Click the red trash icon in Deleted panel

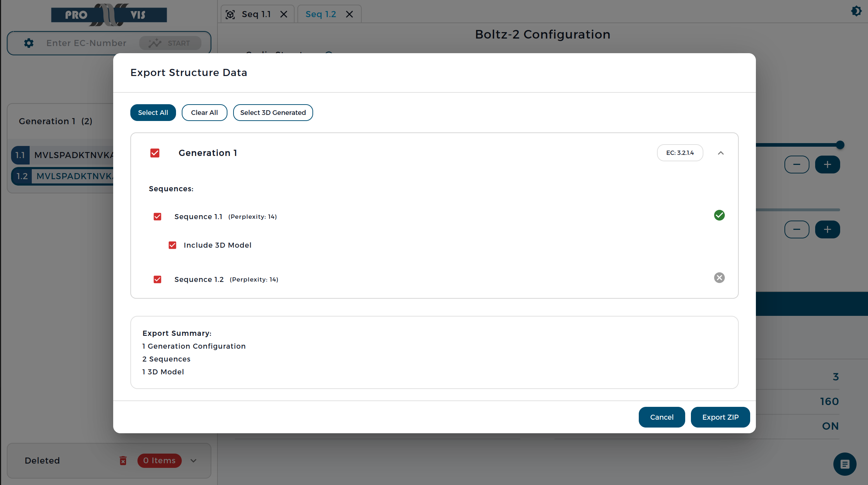(x=123, y=460)
